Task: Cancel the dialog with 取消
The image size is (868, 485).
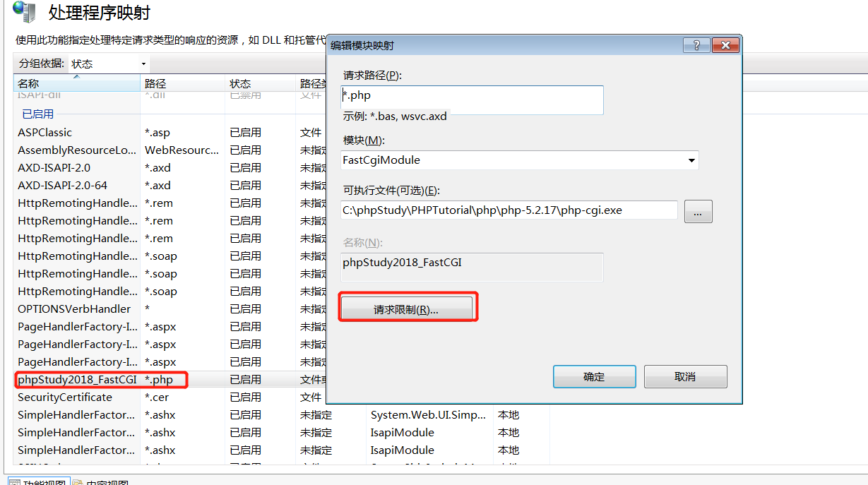Action: [x=684, y=376]
